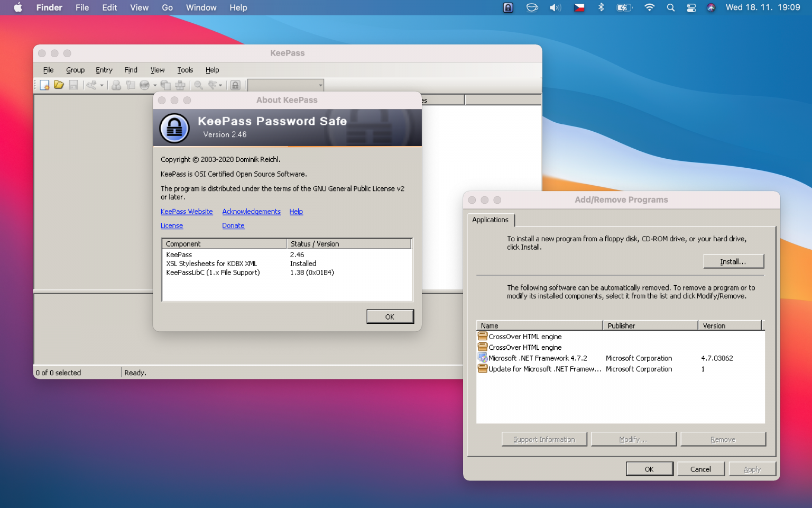The image size is (812, 508).
Task: Select the KeePass component row
Action: coord(287,255)
